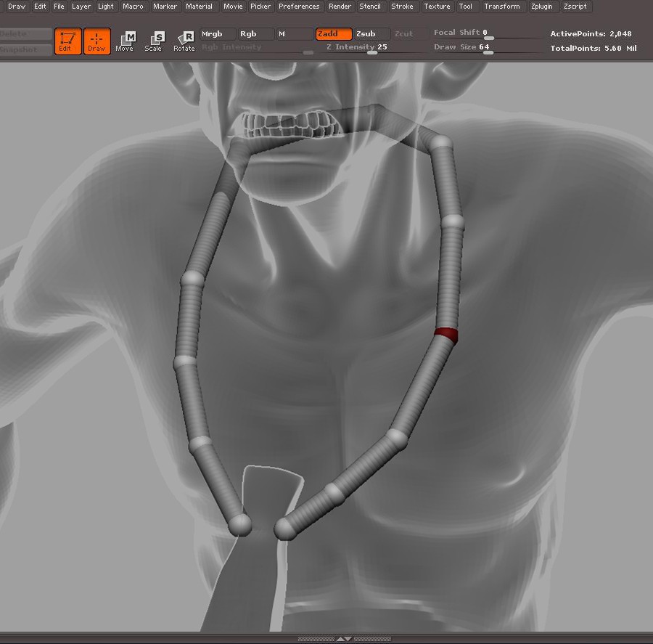This screenshot has height=644, width=653.
Task: Toggle Rgb color mode
Action: click(255, 34)
